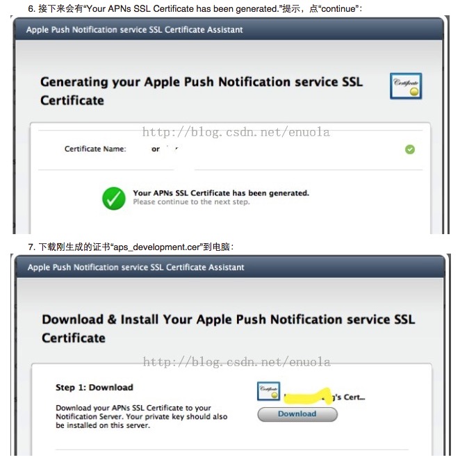
Task: Click the 'Step 1: Download' heading
Action: point(95,388)
